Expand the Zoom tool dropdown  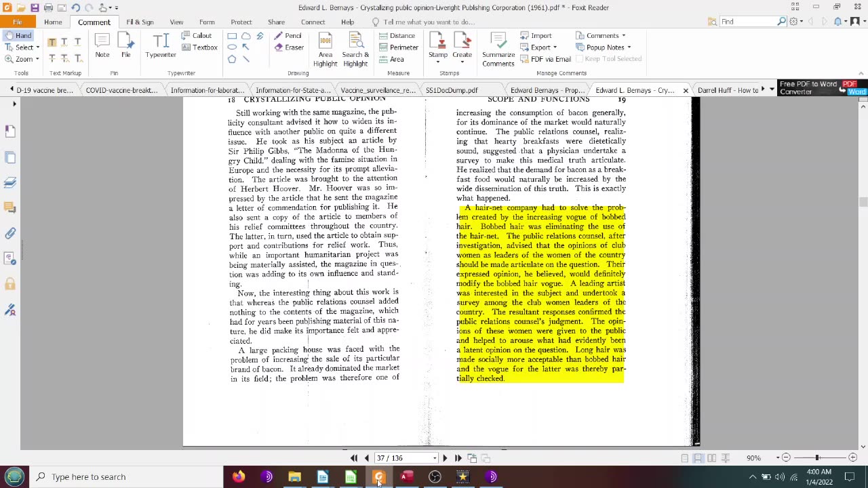point(37,59)
